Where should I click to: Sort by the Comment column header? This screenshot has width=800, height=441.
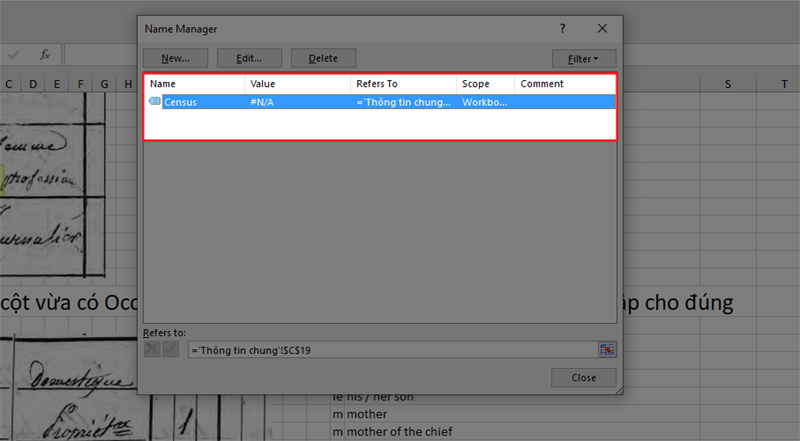coord(564,84)
